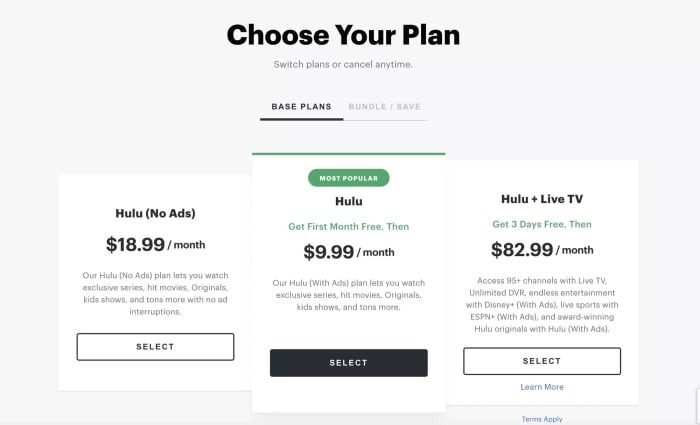The height and width of the screenshot is (425, 700).
Task: Click the Hulu + Live TV plan description
Action: (542, 306)
